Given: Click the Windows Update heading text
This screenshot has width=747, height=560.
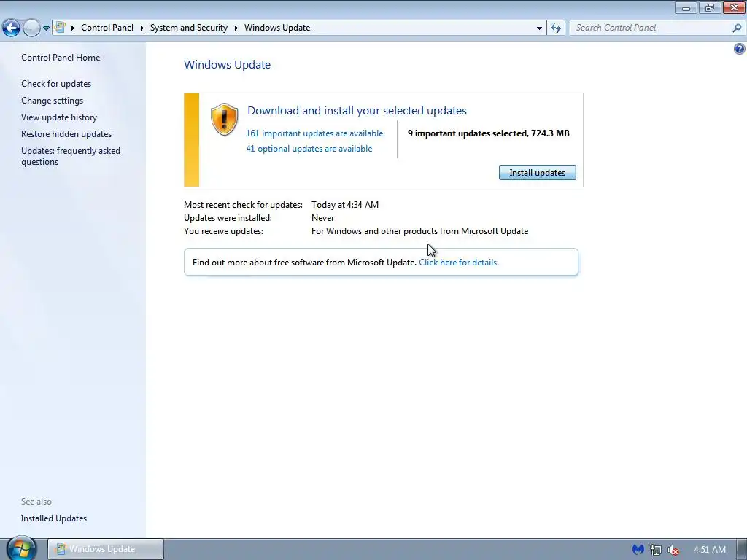Looking at the screenshot, I should pos(228,64).
